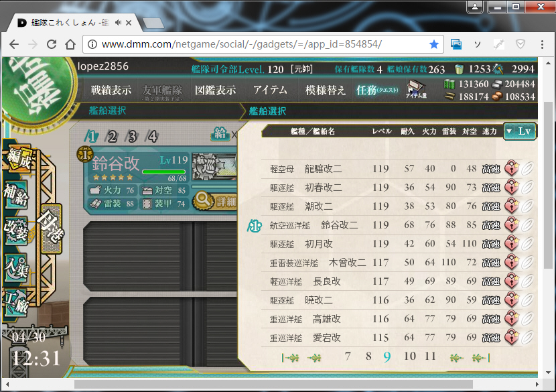This screenshot has height=392, width=556.
Task: Mute the tab via speaker icon
Action: pos(118,23)
